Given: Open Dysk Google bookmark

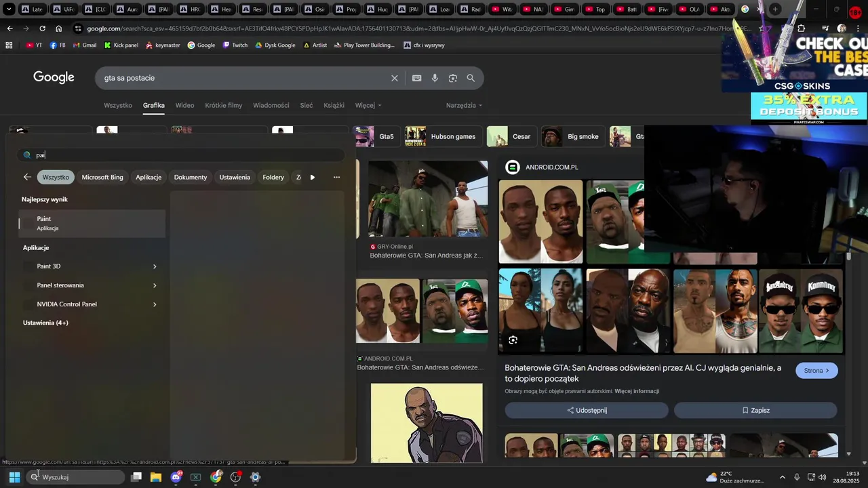Looking at the screenshot, I should click(275, 45).
